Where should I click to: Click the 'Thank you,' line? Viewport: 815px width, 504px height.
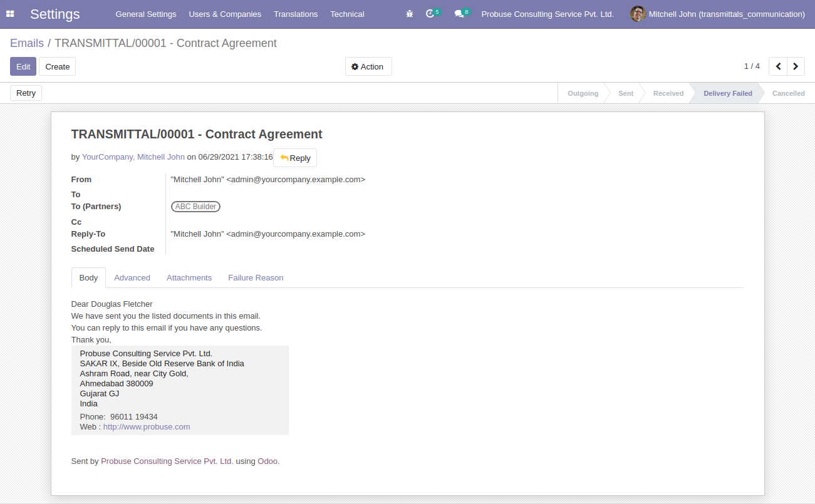tap(91, 340)
